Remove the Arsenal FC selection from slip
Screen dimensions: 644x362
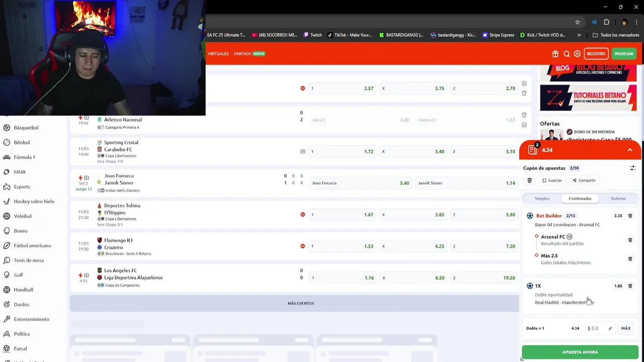[x=630, y=240]
